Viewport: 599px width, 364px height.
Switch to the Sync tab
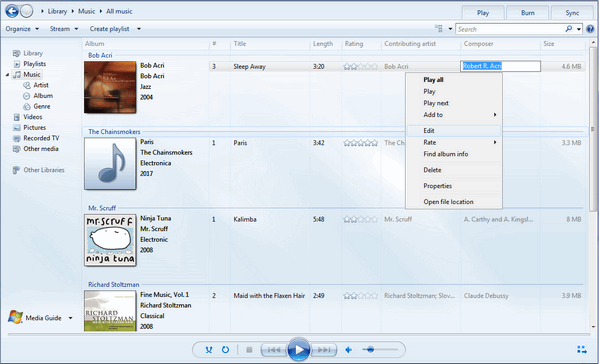(x=572, y=13)
